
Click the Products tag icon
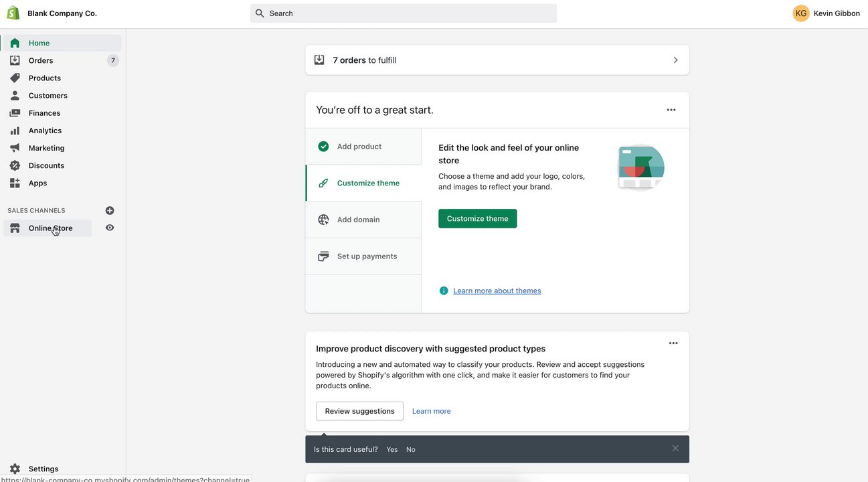pos(15,78)
